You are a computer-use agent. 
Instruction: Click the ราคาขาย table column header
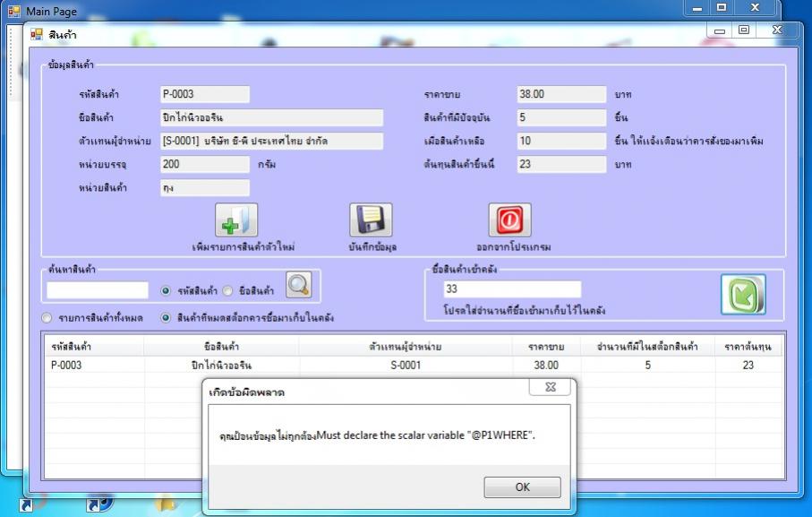546,347
